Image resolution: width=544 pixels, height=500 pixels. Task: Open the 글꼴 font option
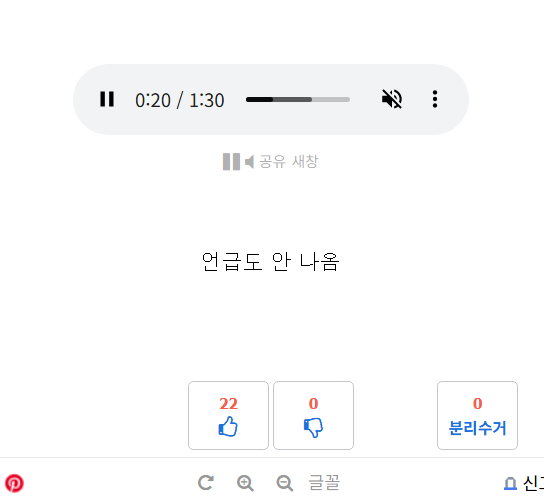[x=324, y=483]
